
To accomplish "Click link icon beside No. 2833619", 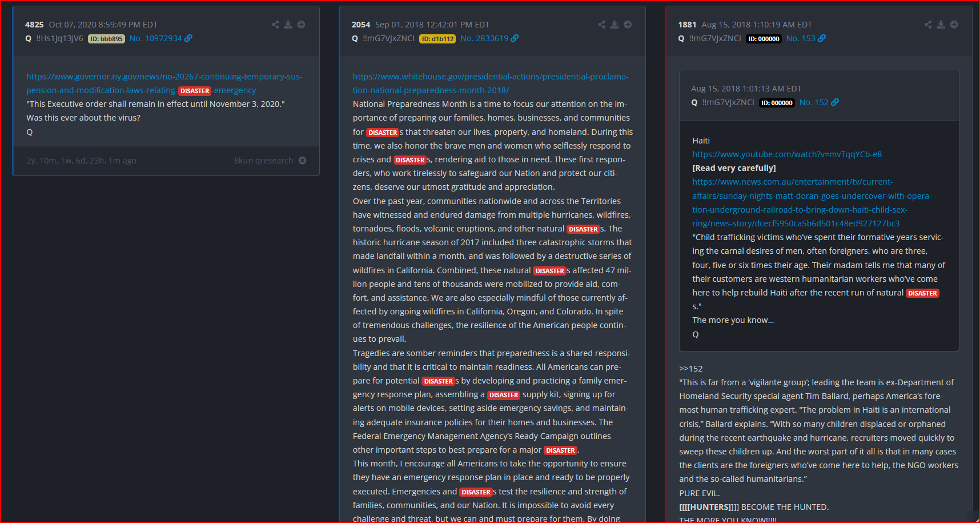I will click(x=515, y=38).
